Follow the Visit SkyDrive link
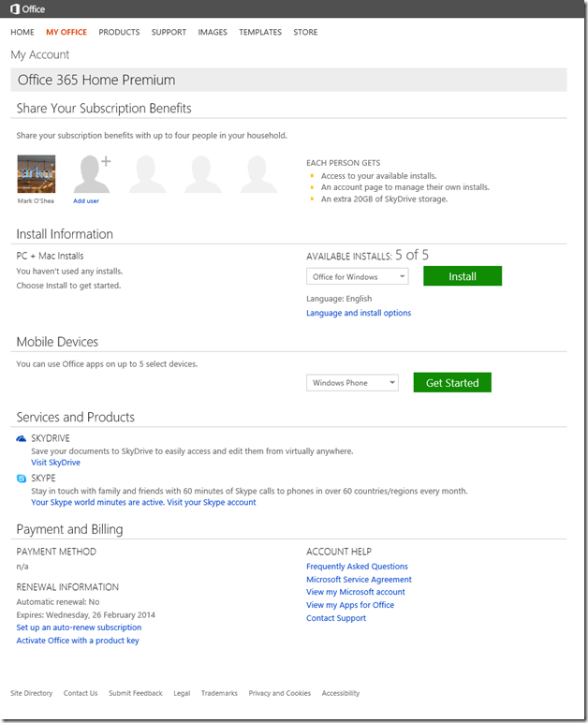This screenshot has width=588, height=723. [x=55, y=463]
